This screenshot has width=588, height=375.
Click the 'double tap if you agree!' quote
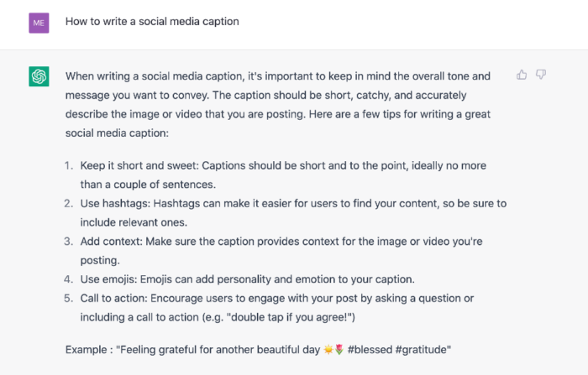point(288,317)
